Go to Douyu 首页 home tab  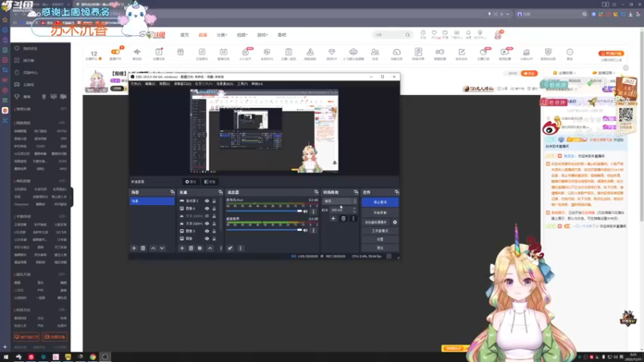coord(185,35)
